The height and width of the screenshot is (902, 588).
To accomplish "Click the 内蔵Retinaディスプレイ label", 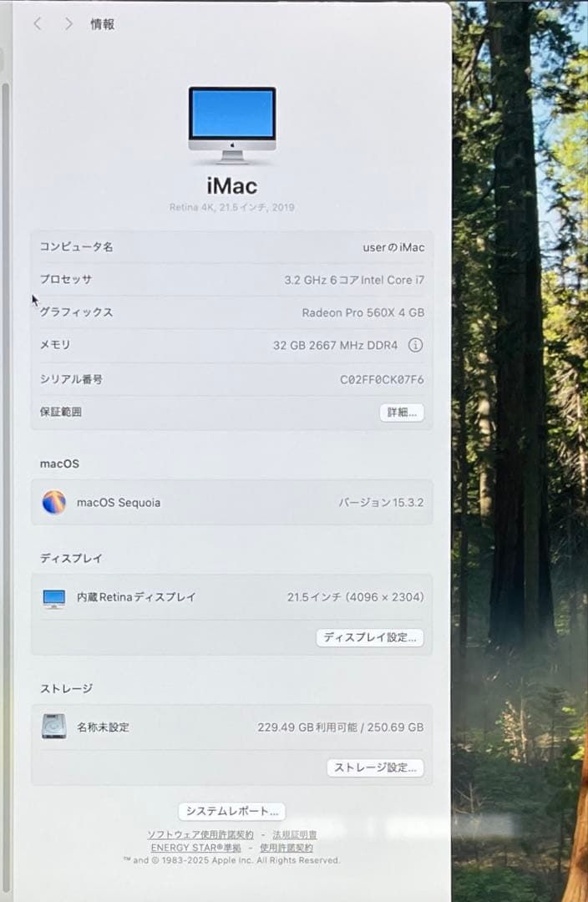I will [x=136, y=597].
